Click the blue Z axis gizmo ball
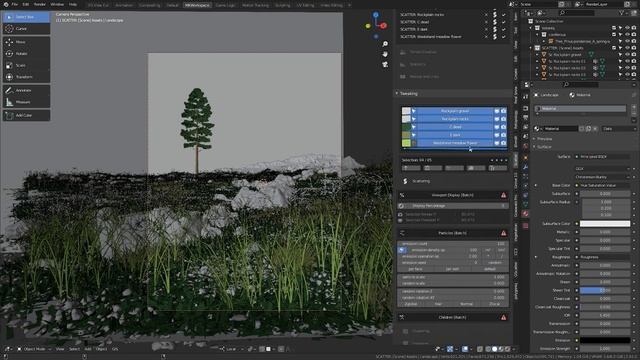The height and width of the screenshot is (360, 640). pyautogui.click(x=376, y=15)
